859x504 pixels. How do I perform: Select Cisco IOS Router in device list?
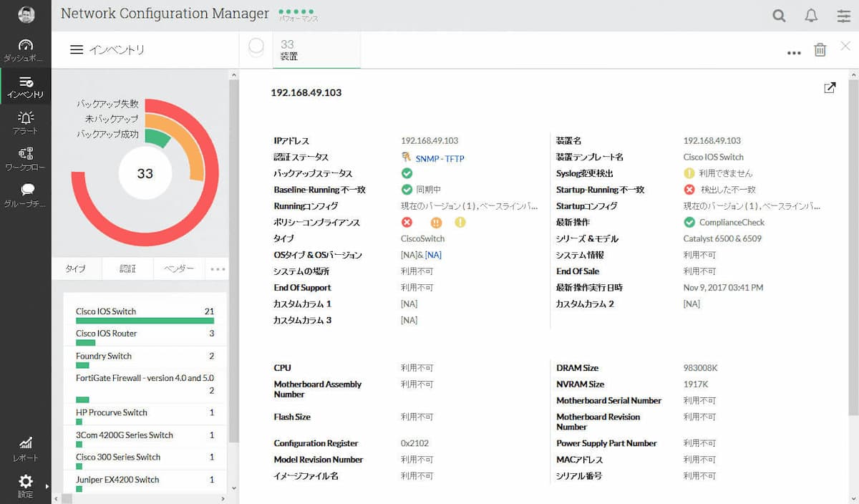[106, 334]
